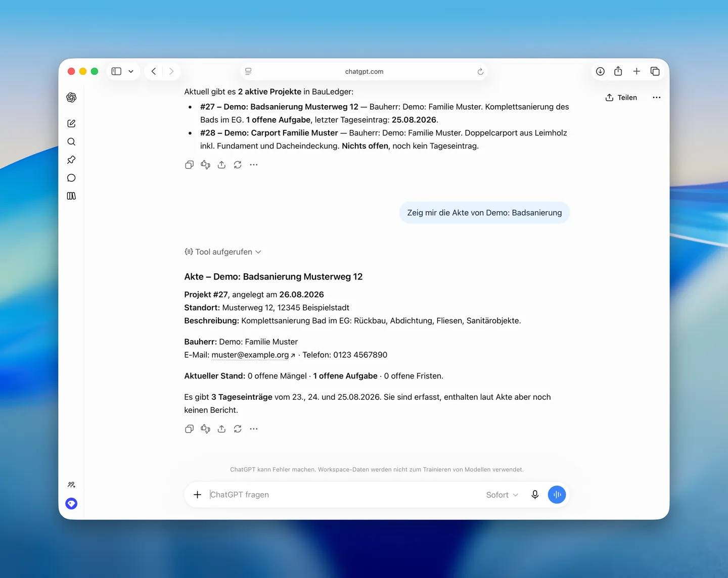728x578 pixels.
Task: Open more options for projects list response
Action: pos(254,165)
